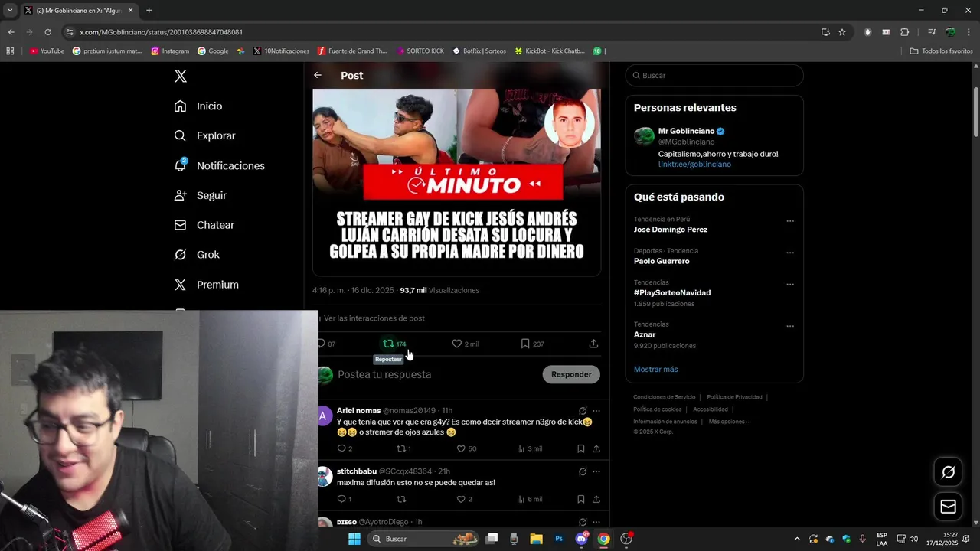The image size is (980, 551).
Task: Repost stitchbabu reply
Action: pyautogui.click(x=401, y=499)
